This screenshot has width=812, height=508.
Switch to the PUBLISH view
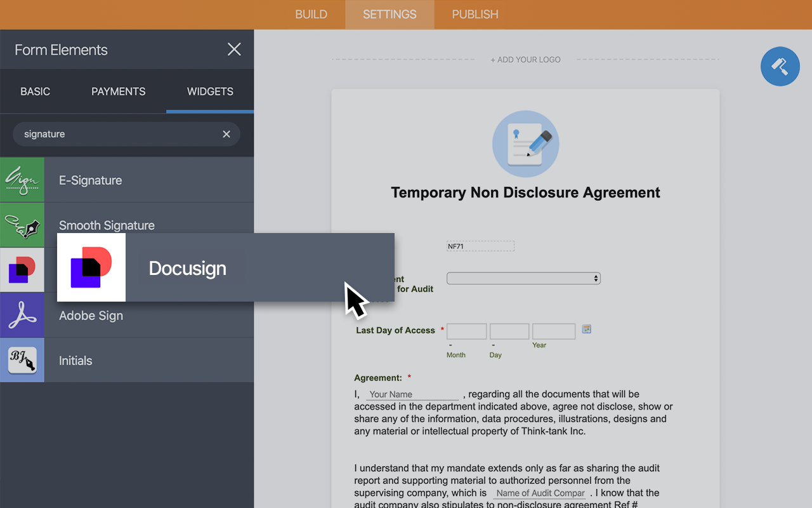pos(474,14)
